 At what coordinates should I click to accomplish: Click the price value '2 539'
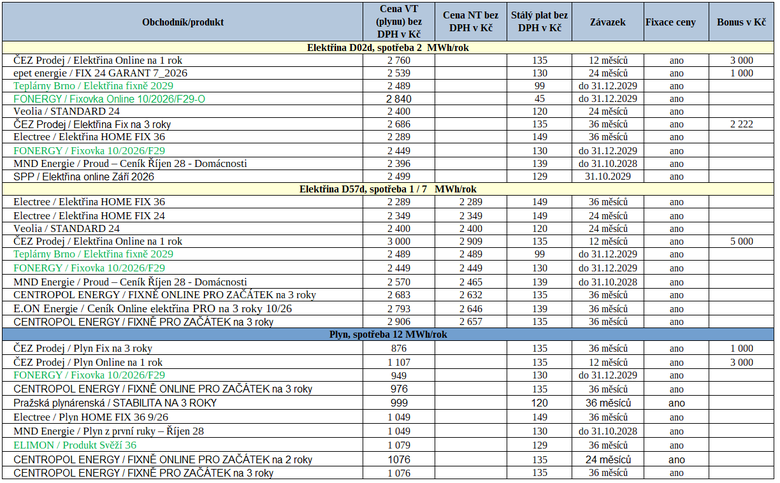point(399,73)
